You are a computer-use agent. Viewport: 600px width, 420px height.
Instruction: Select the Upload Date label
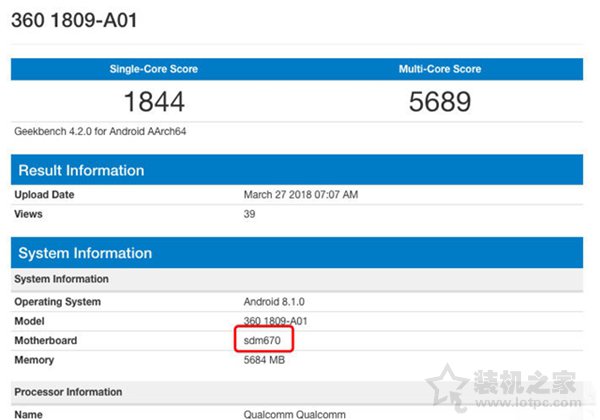click(44, 195)
